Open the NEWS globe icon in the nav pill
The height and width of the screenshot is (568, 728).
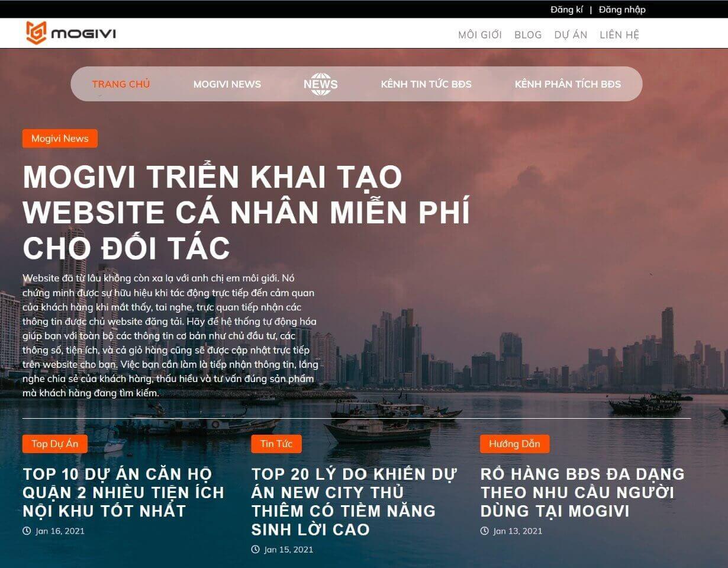[x=321, y=84]
